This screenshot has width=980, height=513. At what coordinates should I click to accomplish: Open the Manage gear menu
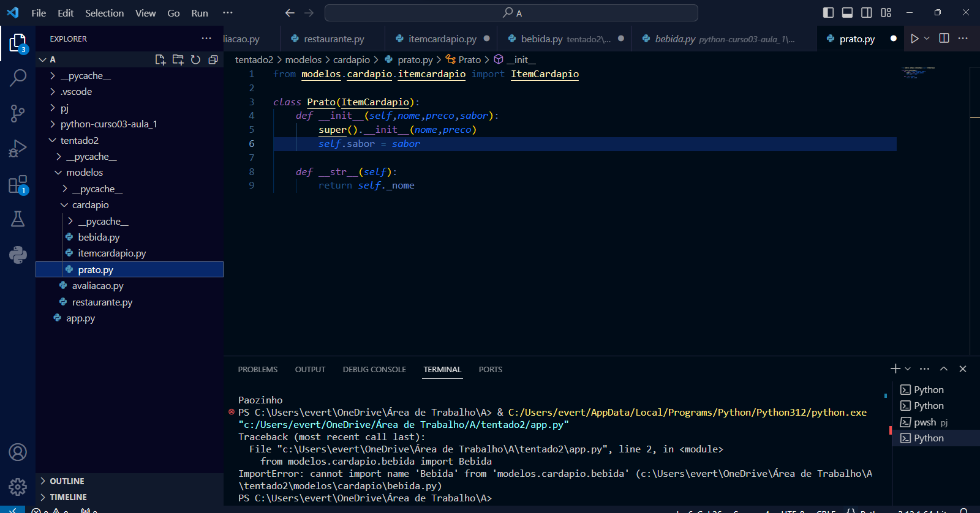[18, 487]
